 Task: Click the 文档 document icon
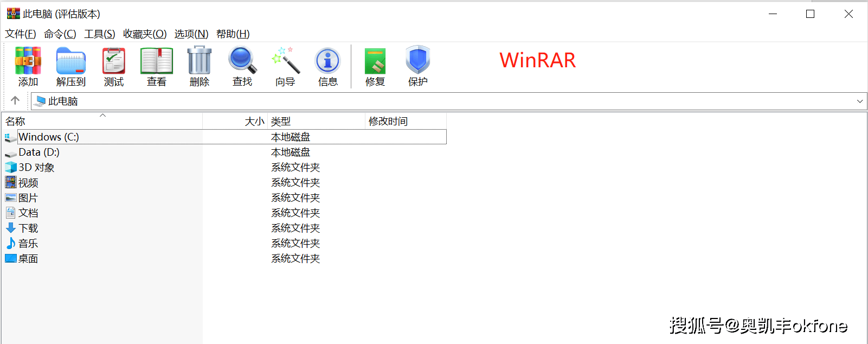(10, 213)
